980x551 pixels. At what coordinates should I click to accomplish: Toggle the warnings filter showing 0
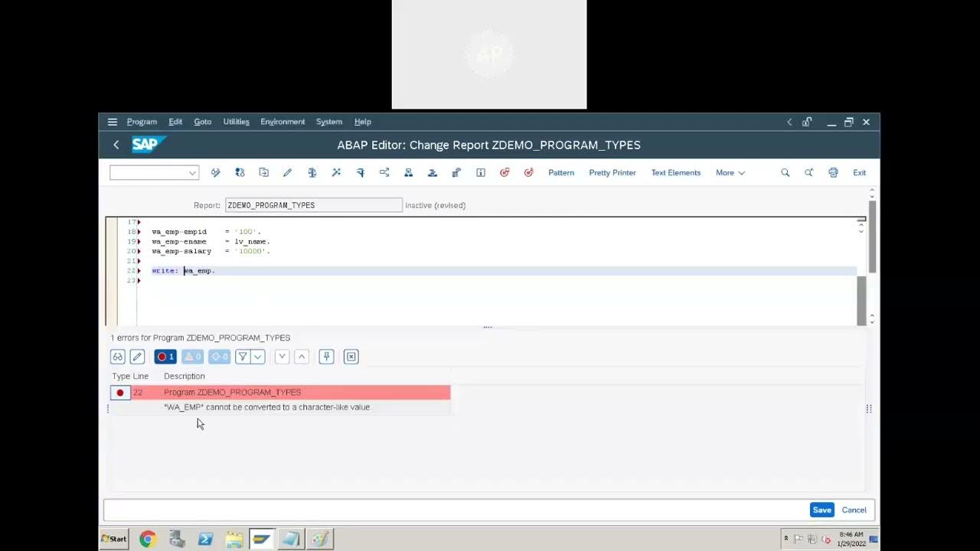192,357
